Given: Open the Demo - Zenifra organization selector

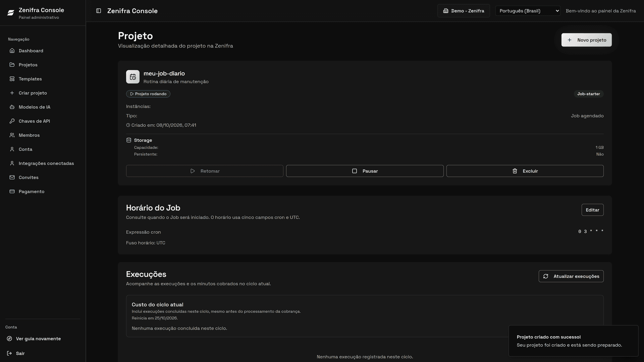Looking at the screenshot, I should point(464,11).
